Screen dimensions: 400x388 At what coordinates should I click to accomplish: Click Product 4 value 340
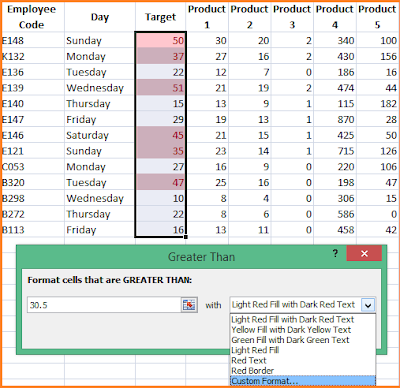pyautogui.click(x=335, y=41)
